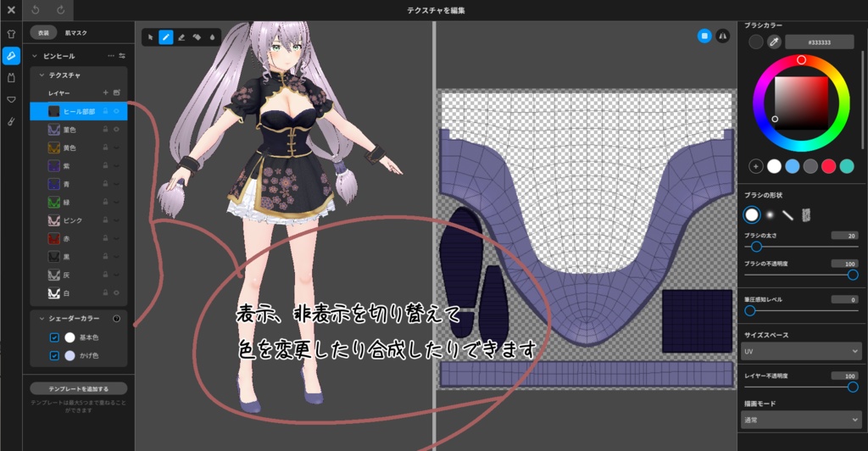This screenshot has width=868, height=451.
Task: Pick the blue palette swatch
Action: pos(793,166)
